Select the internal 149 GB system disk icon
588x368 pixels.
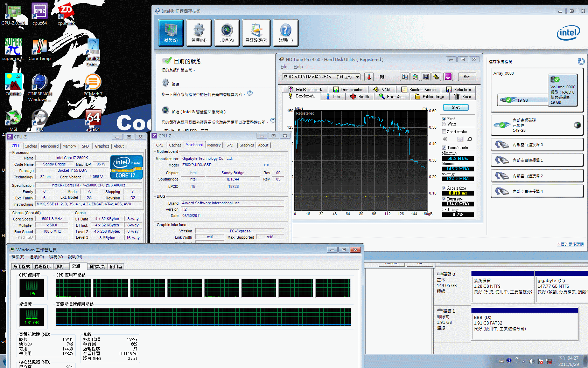pos(502,125)
